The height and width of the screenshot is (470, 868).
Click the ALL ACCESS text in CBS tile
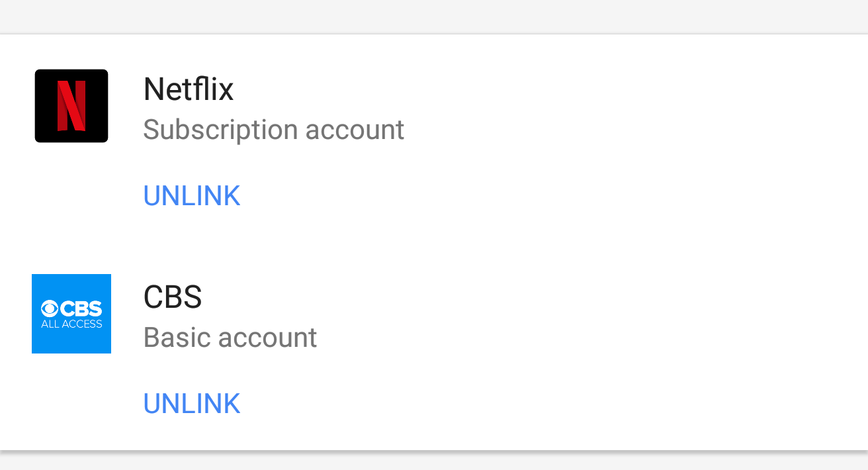tap(71, 324)
